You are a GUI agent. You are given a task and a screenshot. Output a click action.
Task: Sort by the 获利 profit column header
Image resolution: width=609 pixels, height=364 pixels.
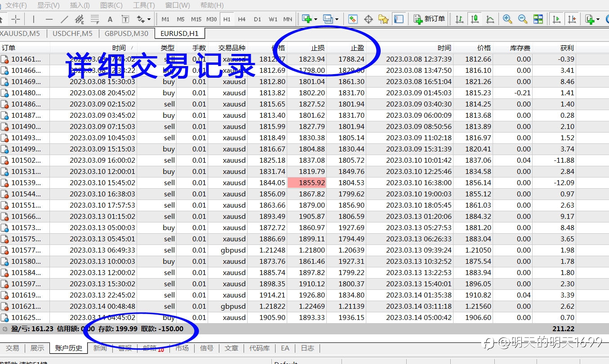[x=567, y=48]
